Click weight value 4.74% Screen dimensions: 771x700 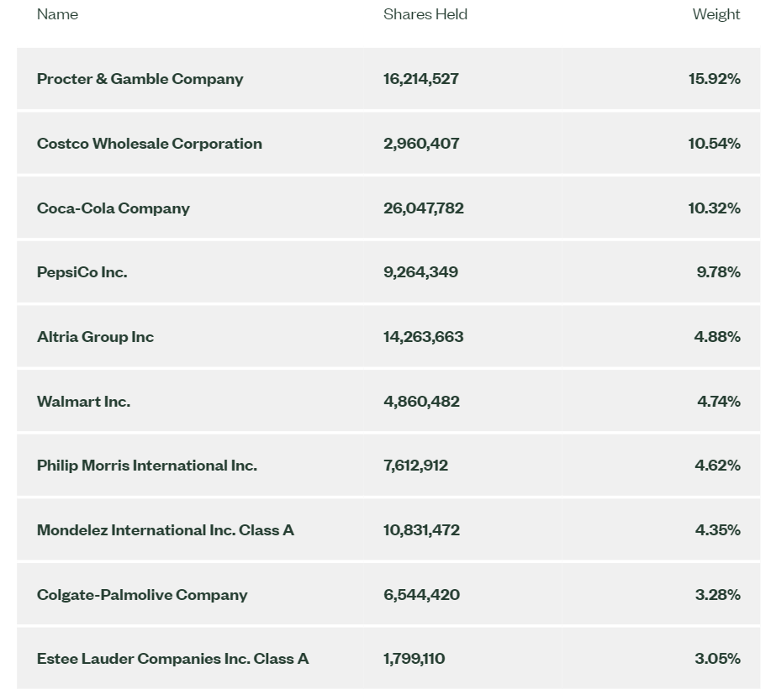719,402
